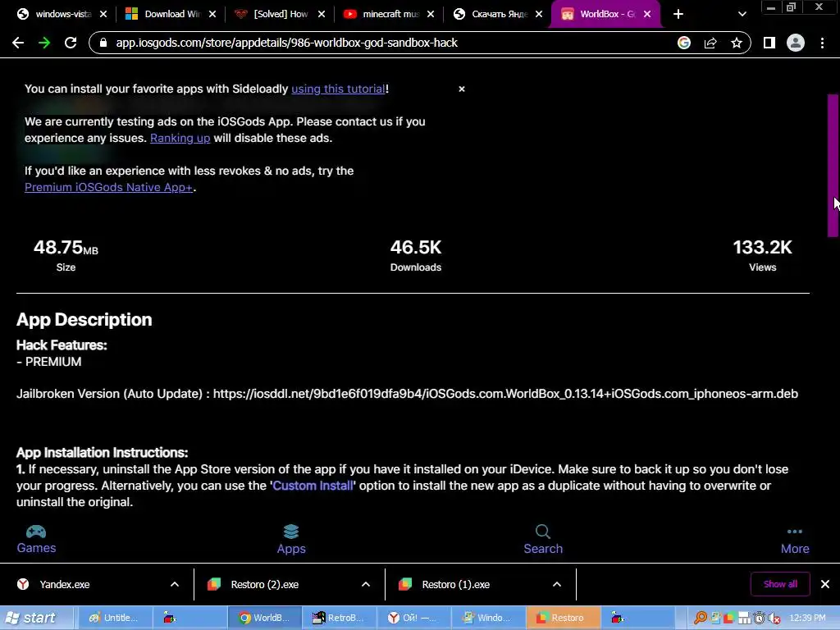The width and height of the screenshot is (840, 630).
Task: Show all downloads
Action: pos(781,584)
